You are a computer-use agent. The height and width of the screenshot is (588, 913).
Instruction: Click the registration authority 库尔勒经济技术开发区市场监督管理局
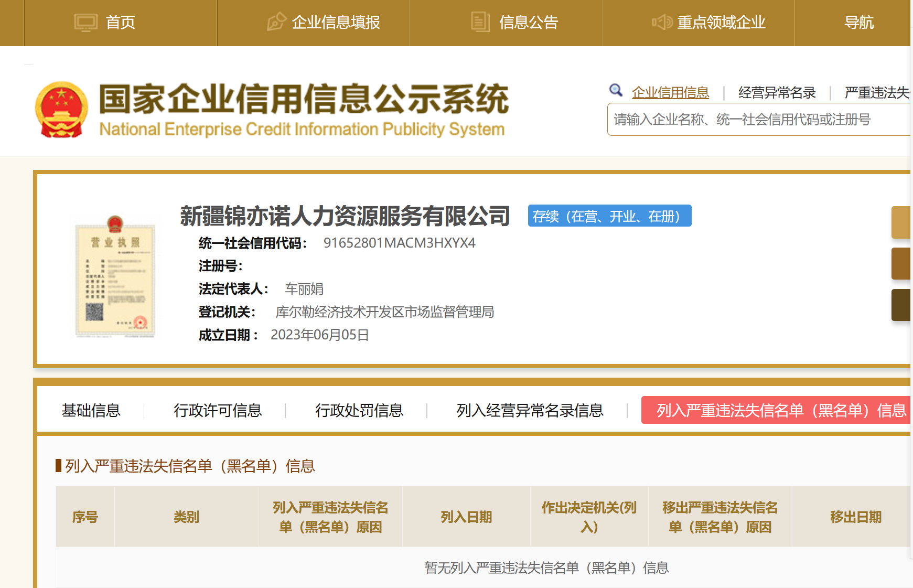[385, 312]
